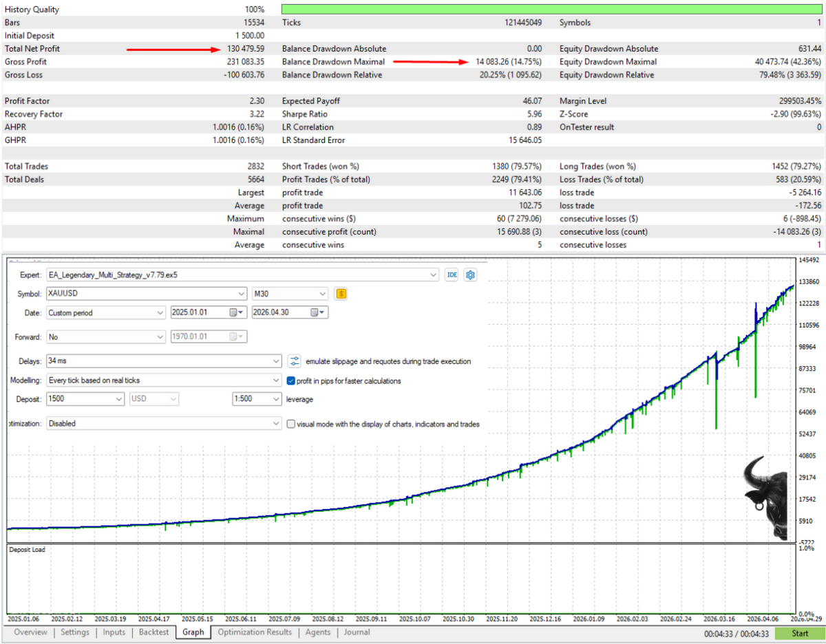826x644 pixels.
Task: Go to the Optimization Results tab
Action: [255, 632]
